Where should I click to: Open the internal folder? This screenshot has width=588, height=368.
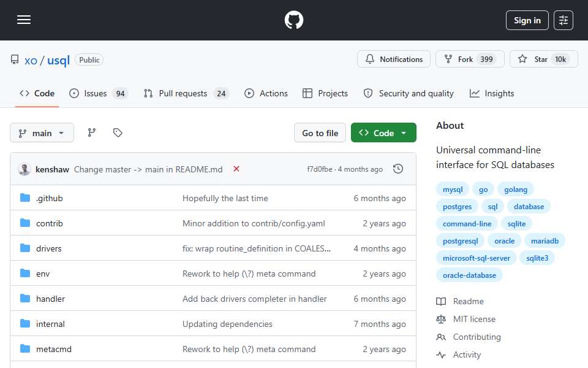[x=50, y=324]
